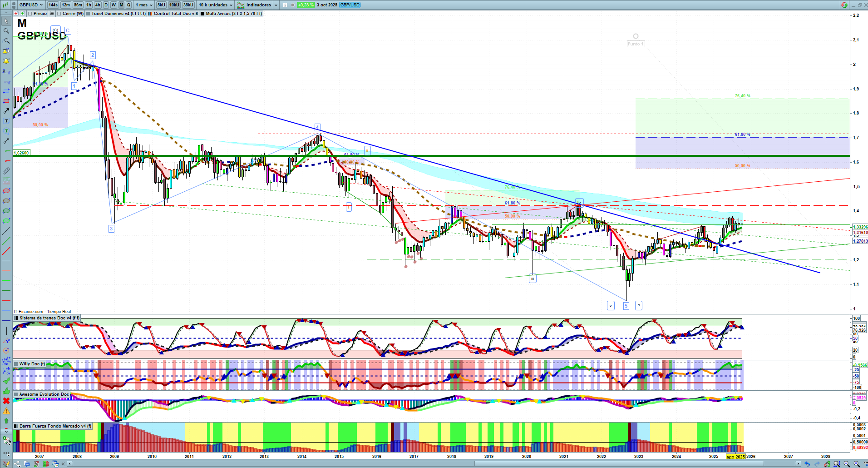Click the Indicadores button
This screenshot has height=468, width=868.
click(257, 5)
